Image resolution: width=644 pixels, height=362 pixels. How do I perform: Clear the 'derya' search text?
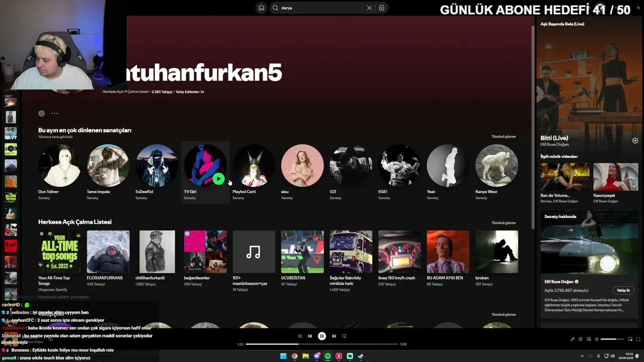(369, 8)
